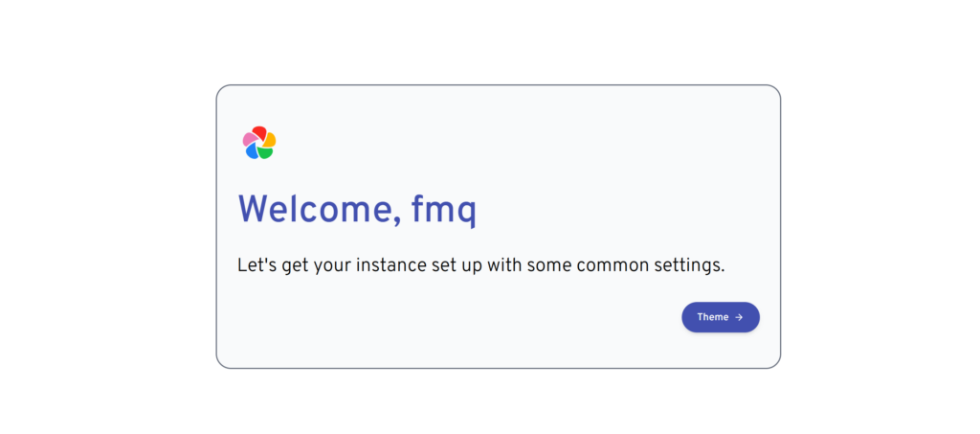Click the blue petal of the logo

(x=252, y=151)
